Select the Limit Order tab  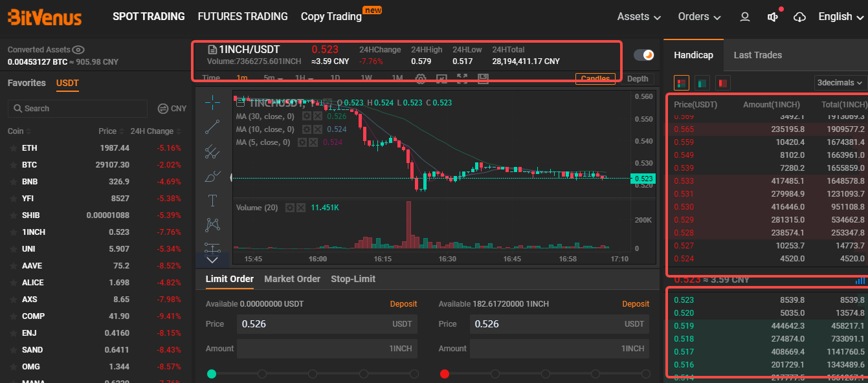(230, 279)
